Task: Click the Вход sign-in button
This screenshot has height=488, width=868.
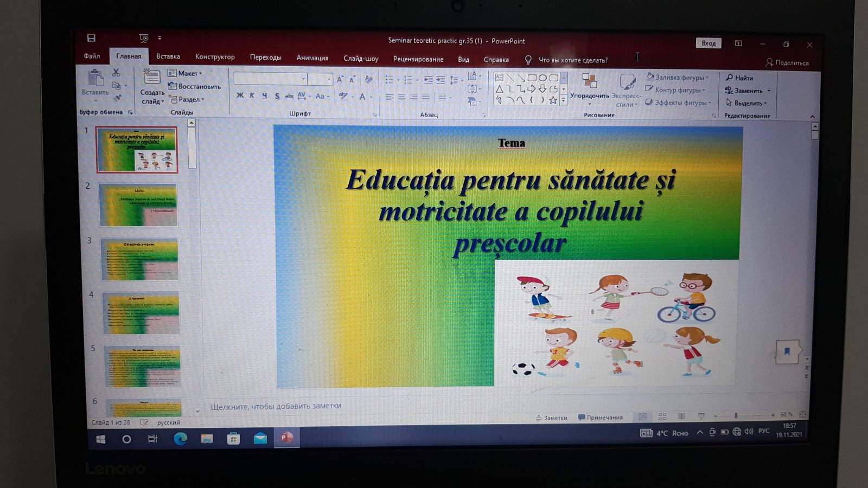Action: click(x=709, y=43)
